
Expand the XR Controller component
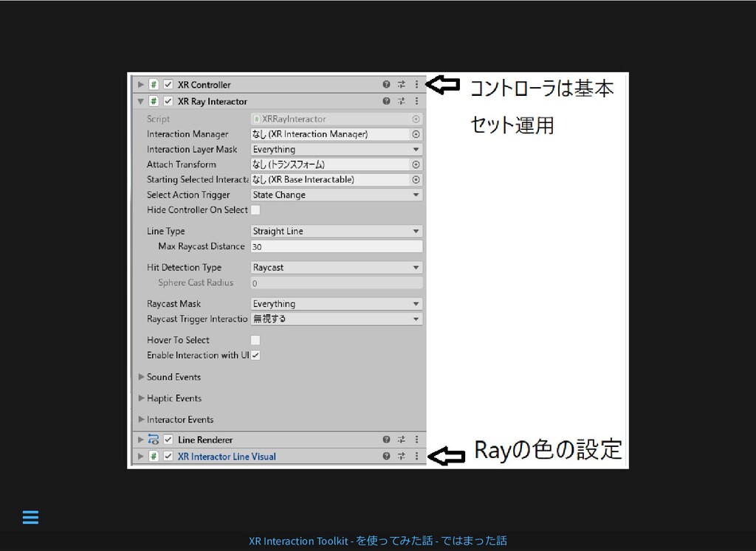tap(141, 84)
